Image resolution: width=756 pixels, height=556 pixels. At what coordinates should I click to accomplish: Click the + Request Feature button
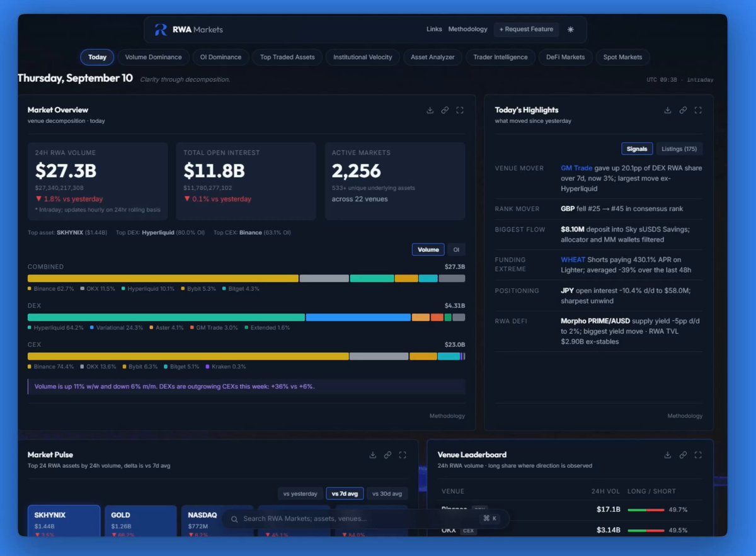(x=526, y=30)
